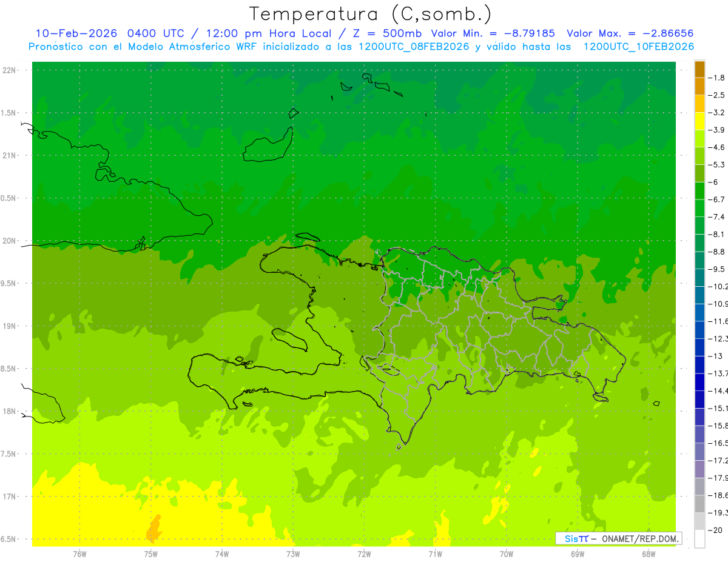Click the colorbar value '-20'
728x562 pixels.
coord(716,530)
